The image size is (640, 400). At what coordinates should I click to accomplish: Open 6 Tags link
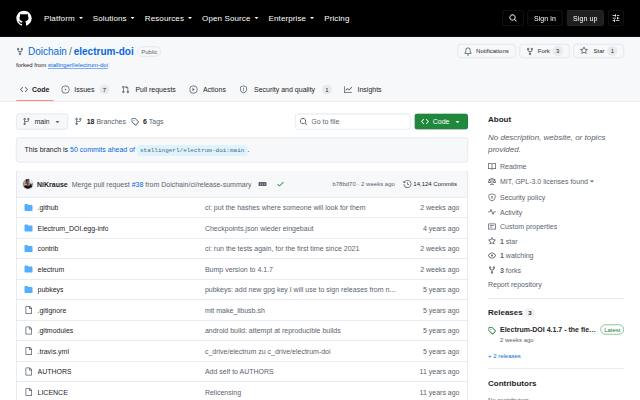point(147,122)
